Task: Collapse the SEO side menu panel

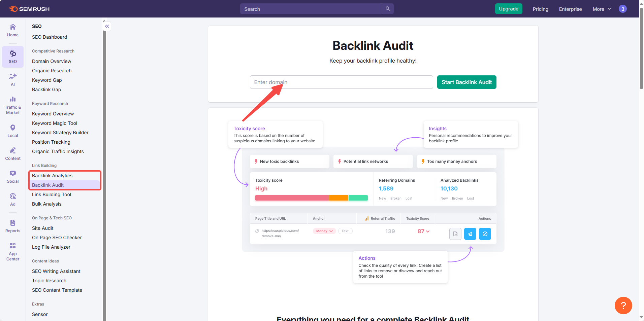Action: point(107,26)
